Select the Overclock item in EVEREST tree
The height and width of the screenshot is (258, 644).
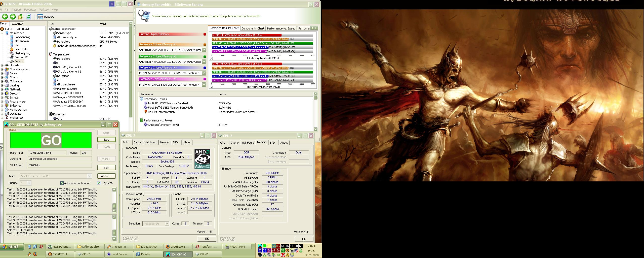[x=20, y=49]
